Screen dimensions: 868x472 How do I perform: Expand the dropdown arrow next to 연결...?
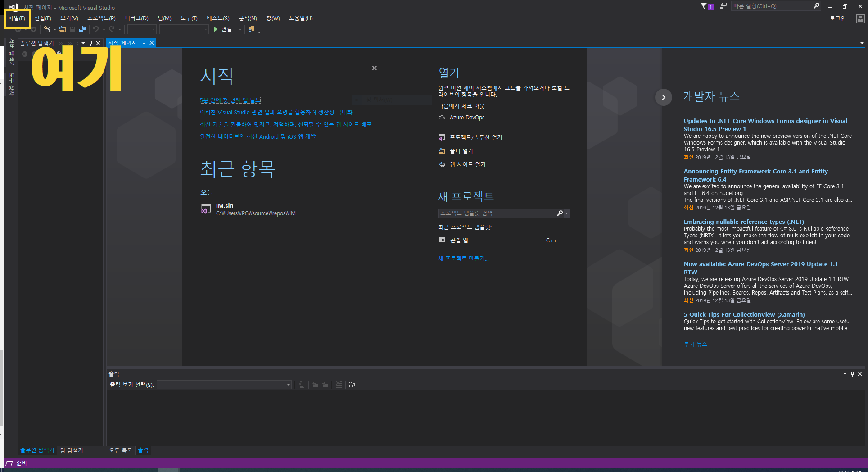point(240,29)
